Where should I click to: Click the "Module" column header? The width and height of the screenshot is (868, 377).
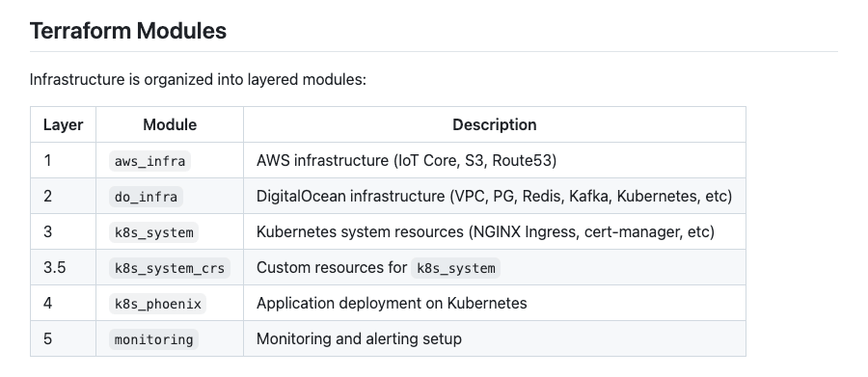(170, 124)
